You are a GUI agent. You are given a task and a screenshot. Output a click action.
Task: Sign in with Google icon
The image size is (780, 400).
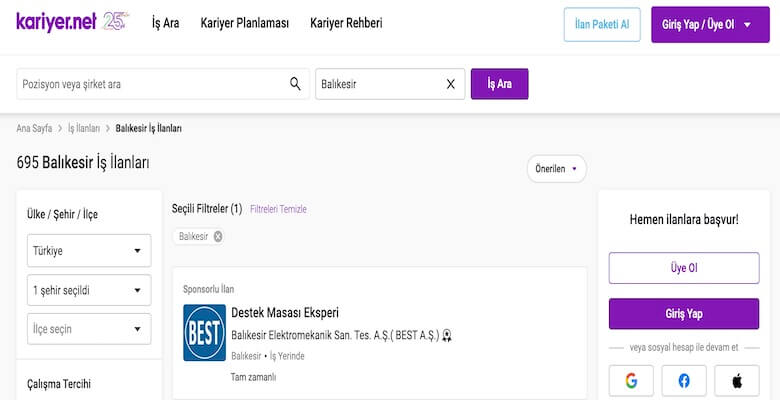631,381
